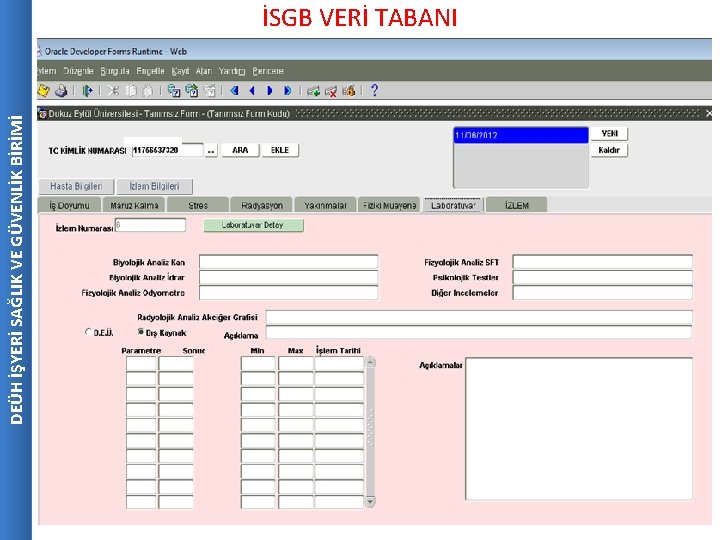Switch to the İzlem Bilgileri tab
This screenshot has height=540, width=720.
point(154,186)
